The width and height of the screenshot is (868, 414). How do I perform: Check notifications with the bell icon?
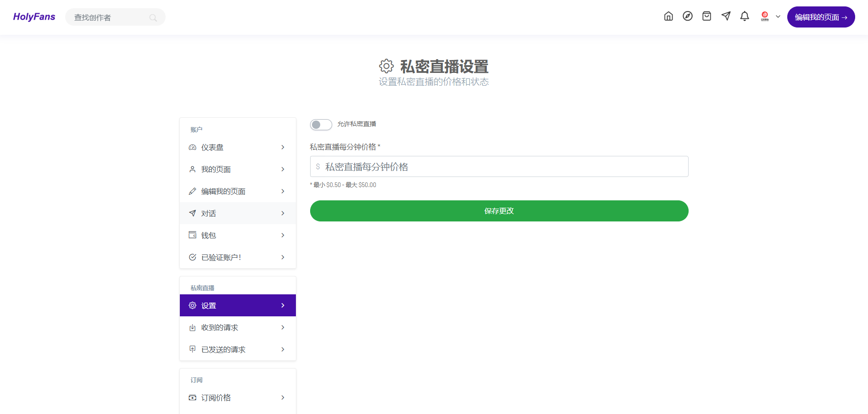(x=745, y=16)
